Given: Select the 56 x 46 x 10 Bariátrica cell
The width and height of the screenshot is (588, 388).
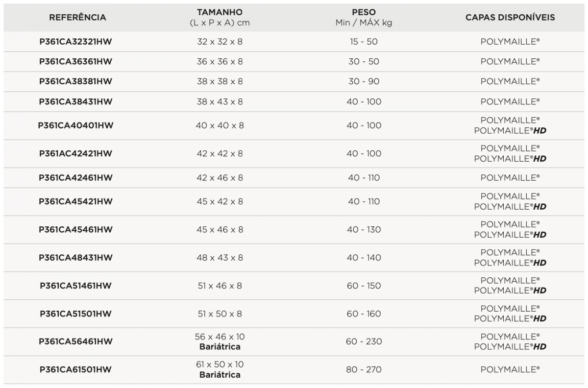Looking at the screenshot, I should (x=220, y=341).
